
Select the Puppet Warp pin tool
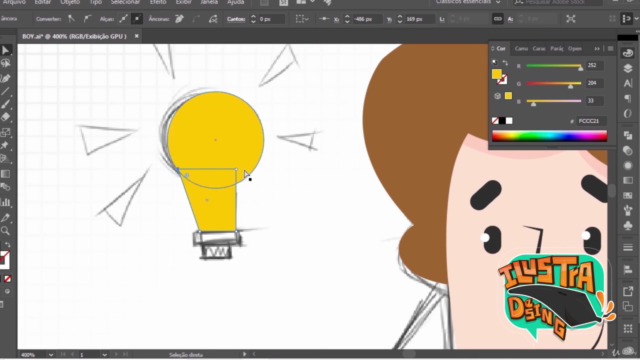coord(5,145)
